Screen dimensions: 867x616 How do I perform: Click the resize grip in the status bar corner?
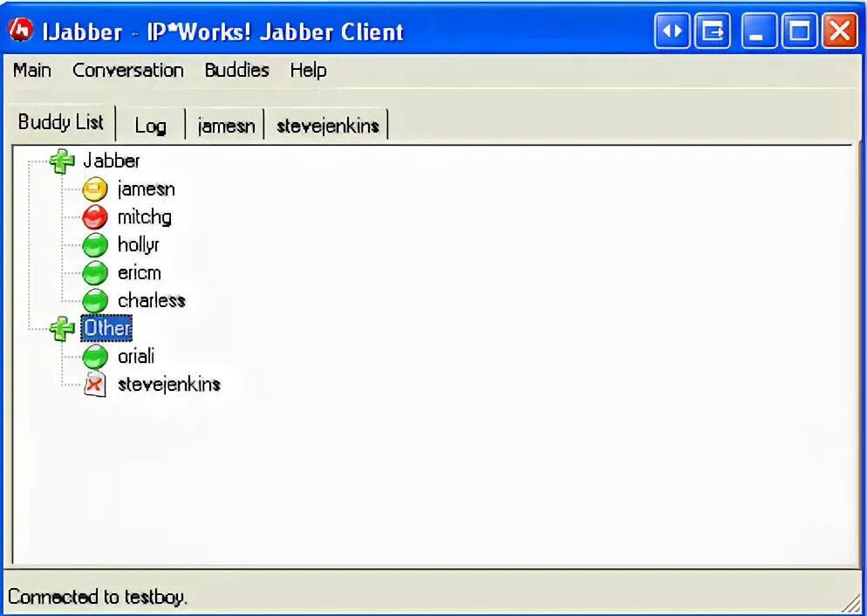pos(852,602)
